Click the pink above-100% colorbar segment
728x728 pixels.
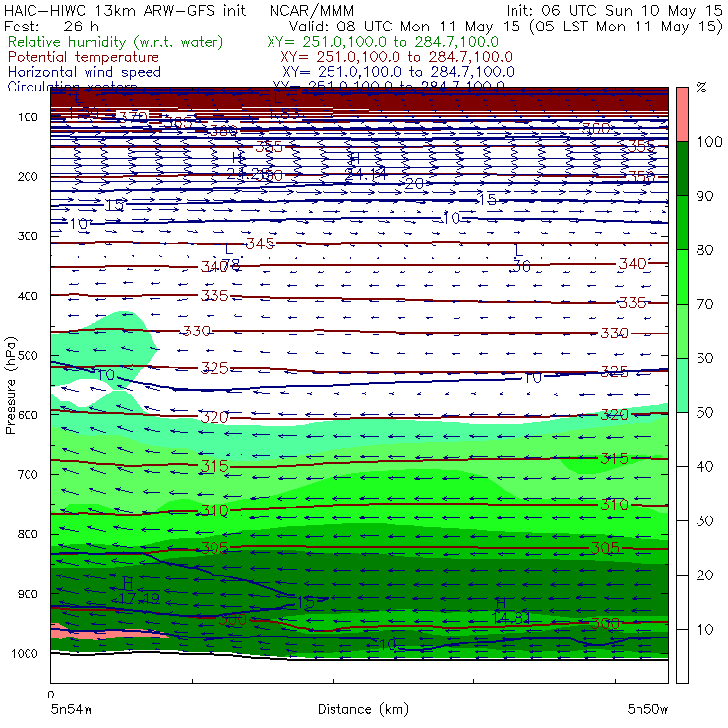(x=682, y=114)
